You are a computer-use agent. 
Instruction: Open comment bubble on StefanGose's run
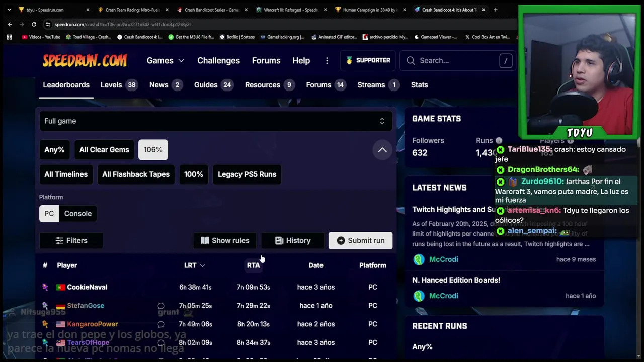click(x=161, y=306)
